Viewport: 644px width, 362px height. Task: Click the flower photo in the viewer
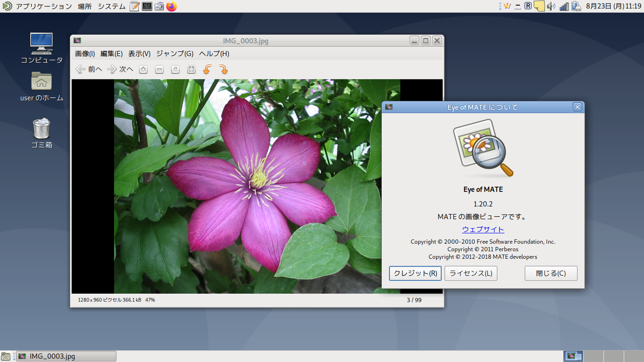click(x=257, y=187)
